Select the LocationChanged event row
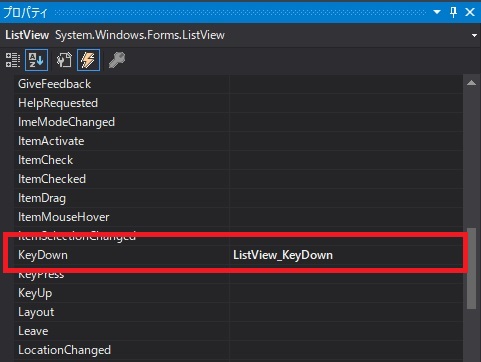The width and height of the screenshot is (481, 362). tap(238, 350)
